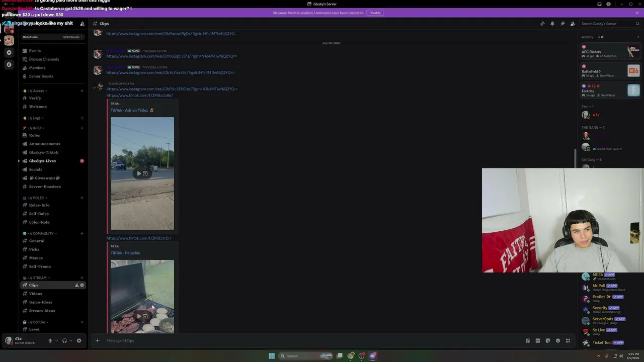Image resolution: width=644 pixels, height=362 pixels.
Task: Expand the Logs category
Action: tap(33, 118)
